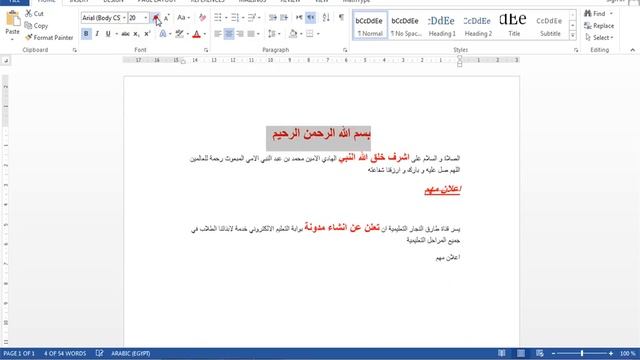Screen dimensions: 640x360
Task: Activate the Format Painter tool
Action: tap(49, 38)
